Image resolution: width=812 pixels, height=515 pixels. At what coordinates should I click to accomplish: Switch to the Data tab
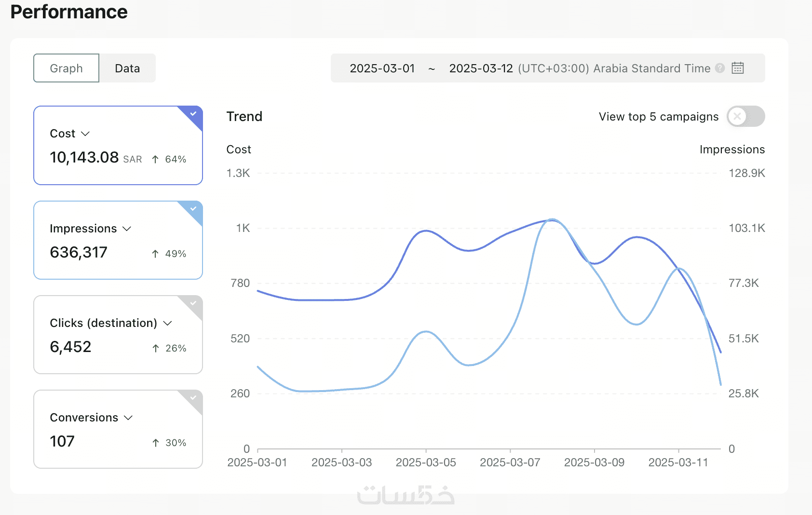pyautogui.click(x=127, y=68)
